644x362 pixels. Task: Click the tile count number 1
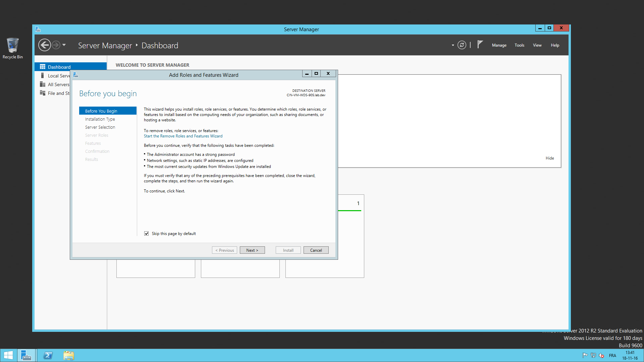click(358, 203)
